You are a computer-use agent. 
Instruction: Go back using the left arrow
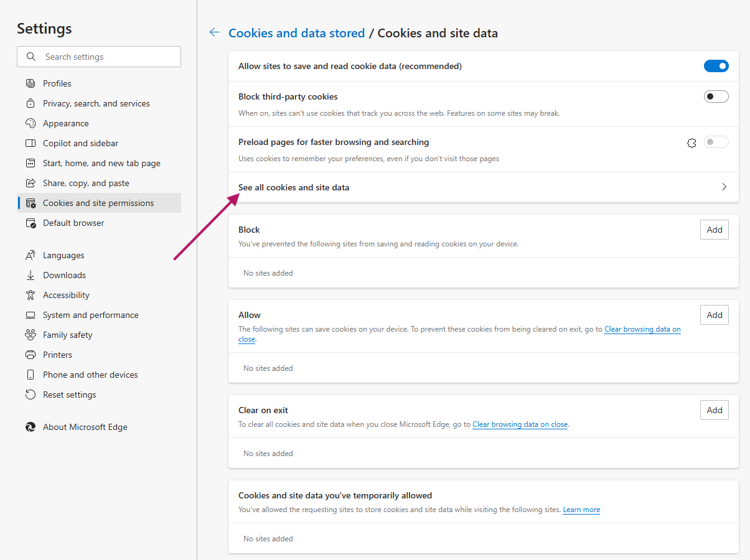tap(215, 33)
